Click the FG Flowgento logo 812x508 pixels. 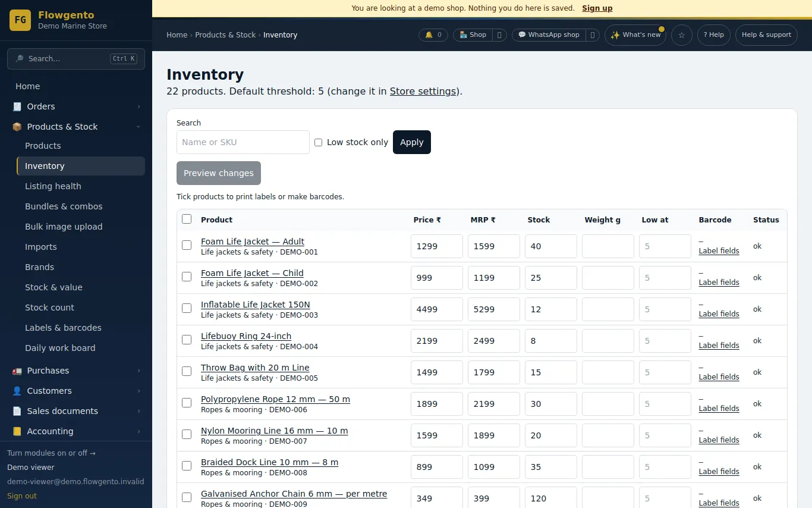click(20, 20)
